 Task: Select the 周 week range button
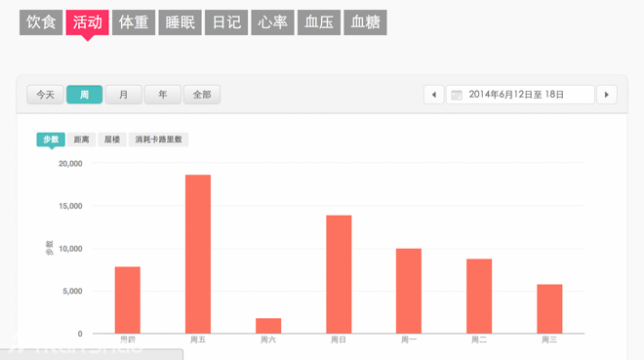click(84, 95)
